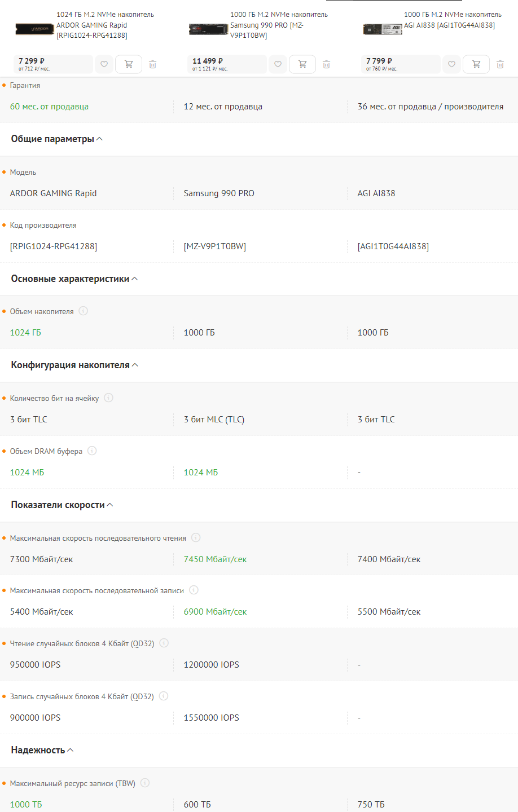The height and width of the screenshot is (812, 518).
Task: Show info for Максимальный ресурс записи (TBW)
Action: coord(145,783)
